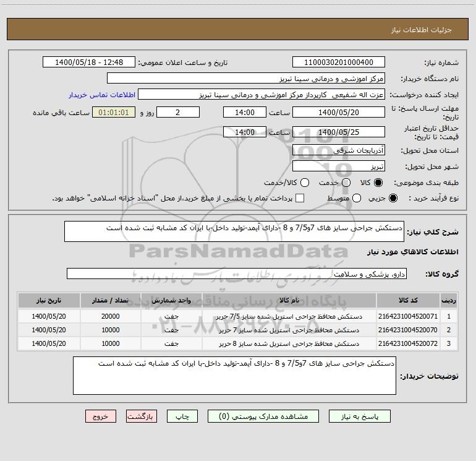Click the announcement date field 1400/05/18 - 12:48

(89, 62)
